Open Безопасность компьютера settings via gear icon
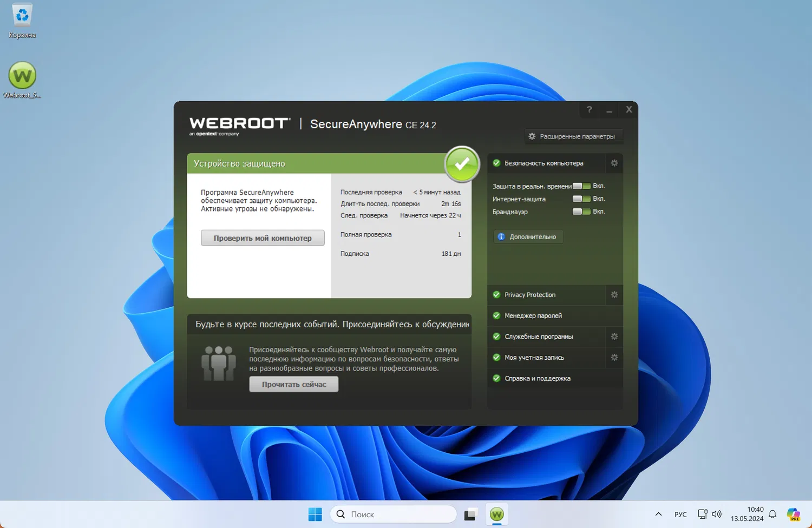The width and height of the screenshot is (812, 528). [x=614, y=163]
